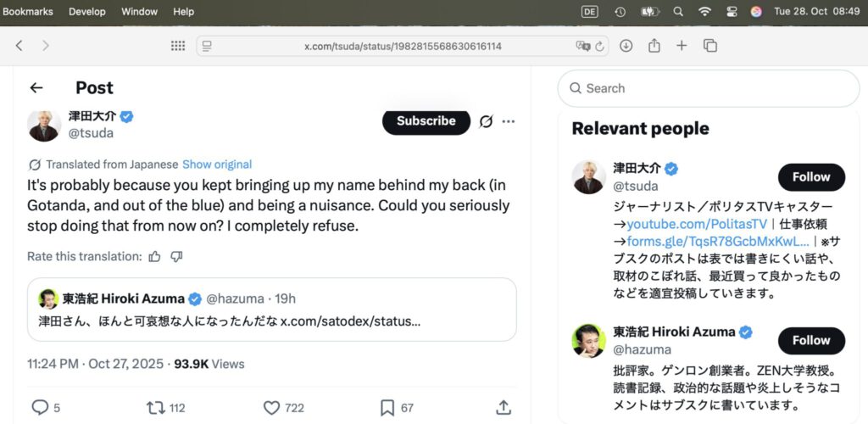The image size is (868, 424).
Task: Open the three-dots more menu on post
Action: point(509,121)
